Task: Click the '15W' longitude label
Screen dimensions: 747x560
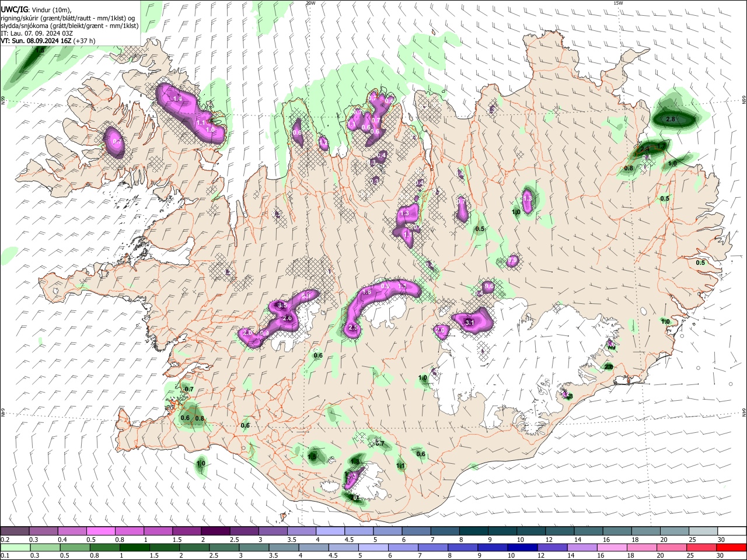Action: [x=618, y=3]
